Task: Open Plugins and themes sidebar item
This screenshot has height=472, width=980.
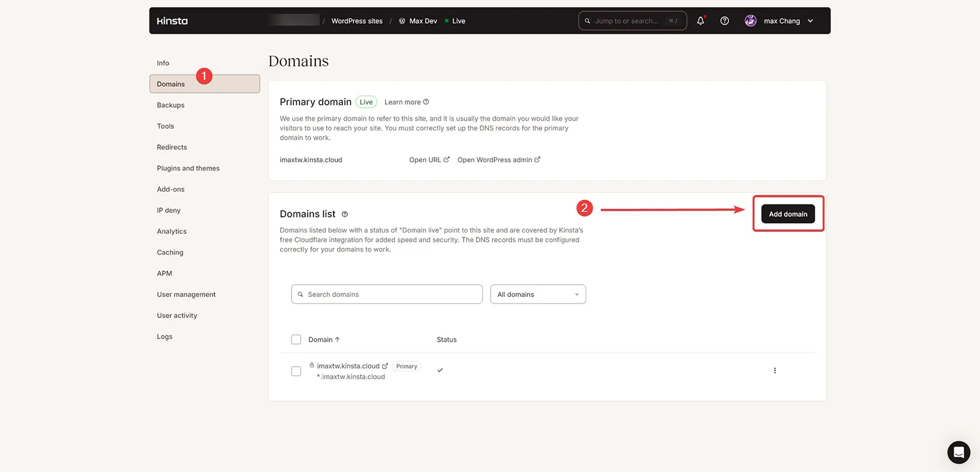Action: (x=188, y=168)
